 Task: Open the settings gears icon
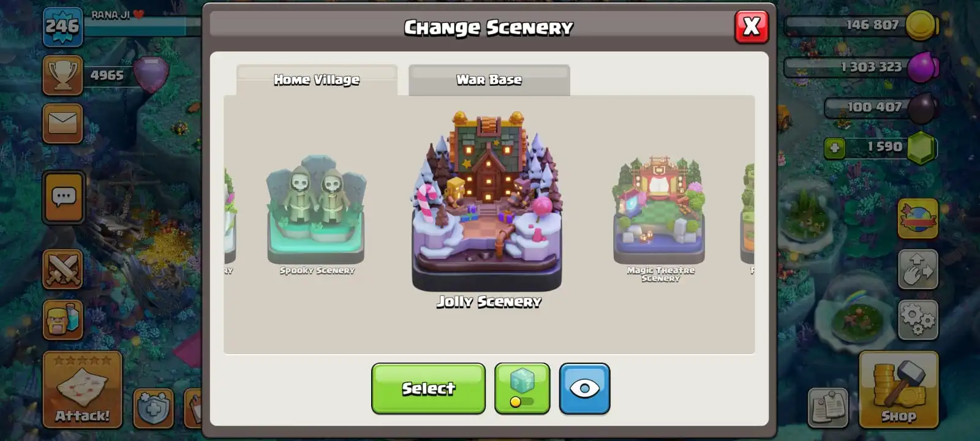[918, 320]
